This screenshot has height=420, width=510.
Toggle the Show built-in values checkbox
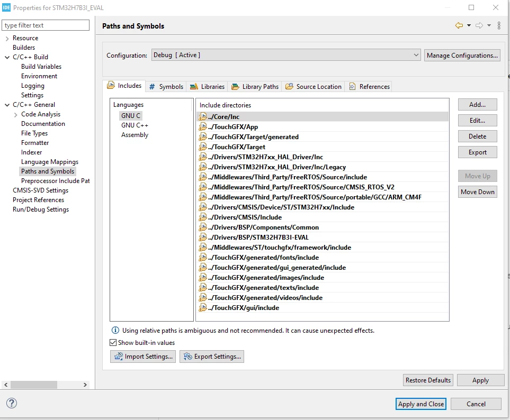click(x=113, y=342)
